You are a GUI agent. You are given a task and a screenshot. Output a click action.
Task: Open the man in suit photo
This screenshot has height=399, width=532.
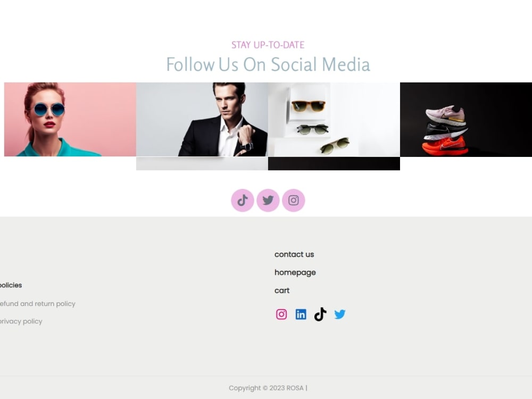point(202,119)
